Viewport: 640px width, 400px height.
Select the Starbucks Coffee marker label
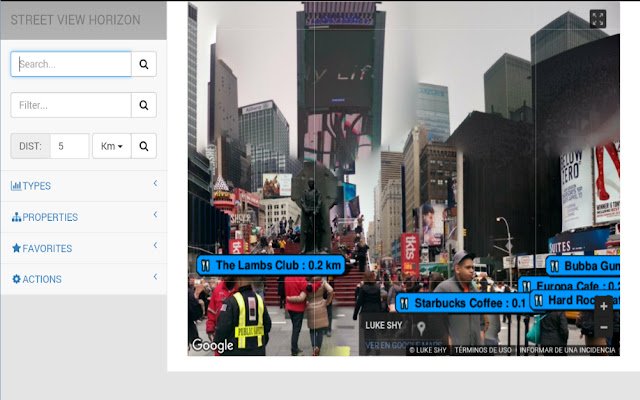pos(463,303)
